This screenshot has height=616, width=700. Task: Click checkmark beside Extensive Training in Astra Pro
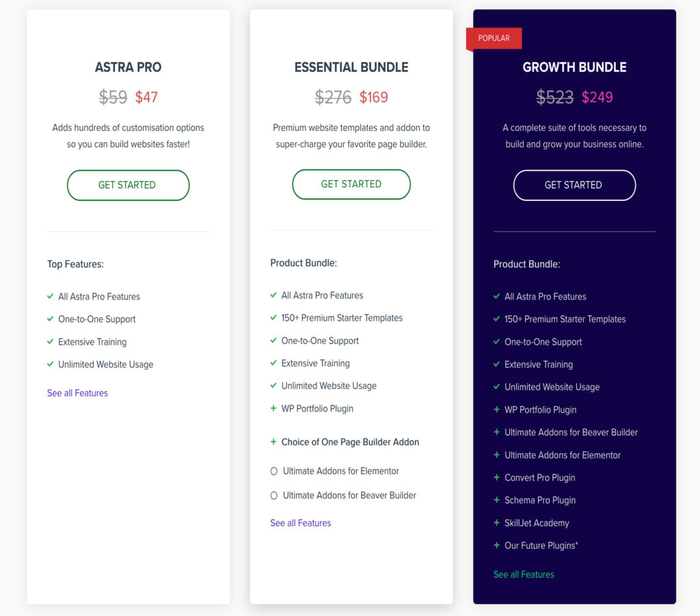click(x=50, y=341)
